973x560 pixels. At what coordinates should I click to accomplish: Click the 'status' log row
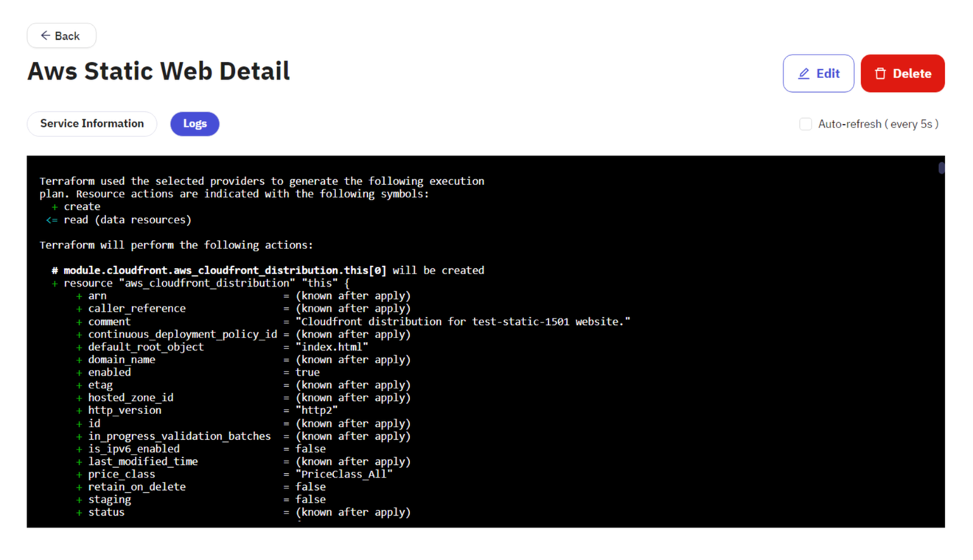tap(243, 512)
